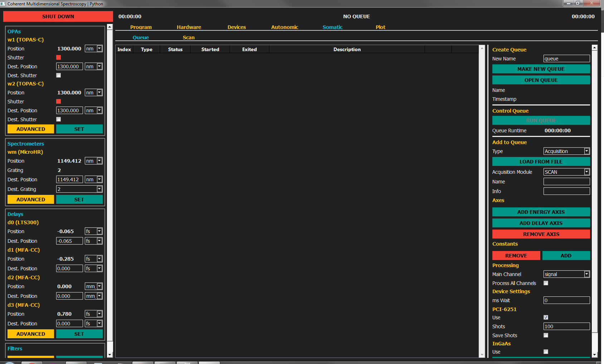This screenshot has width=604, height=364.
Task: Click the red SHUT DOWN button
Action: (x=58, y=16)
